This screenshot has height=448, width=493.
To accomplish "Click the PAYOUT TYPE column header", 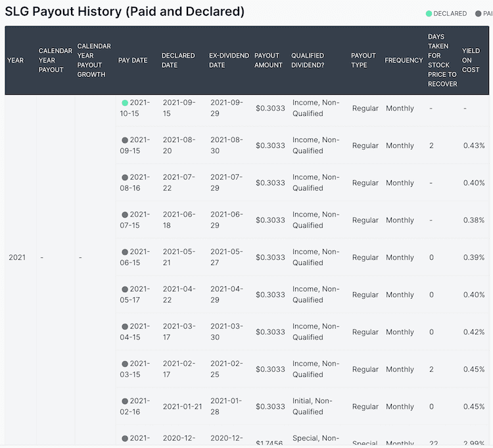I will pos(364,60).
